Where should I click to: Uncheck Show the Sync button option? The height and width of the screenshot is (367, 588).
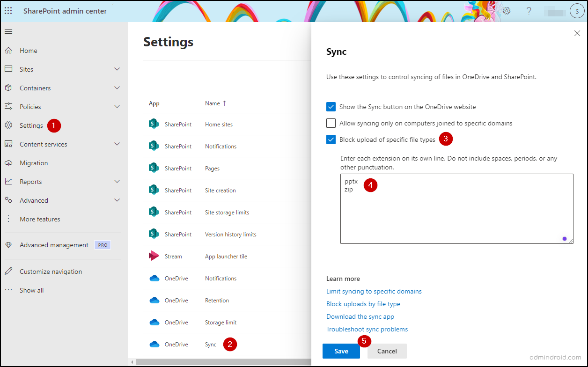point(331,106)
